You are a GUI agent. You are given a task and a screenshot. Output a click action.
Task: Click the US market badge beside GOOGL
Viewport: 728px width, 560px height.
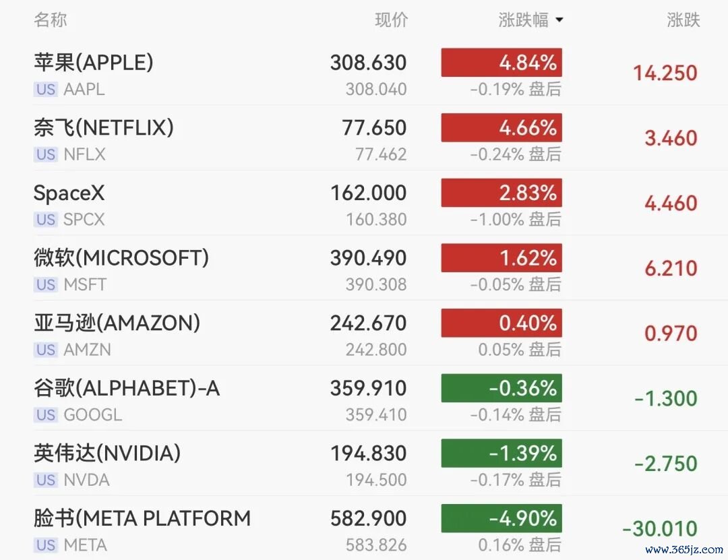(x=46, y=414)
